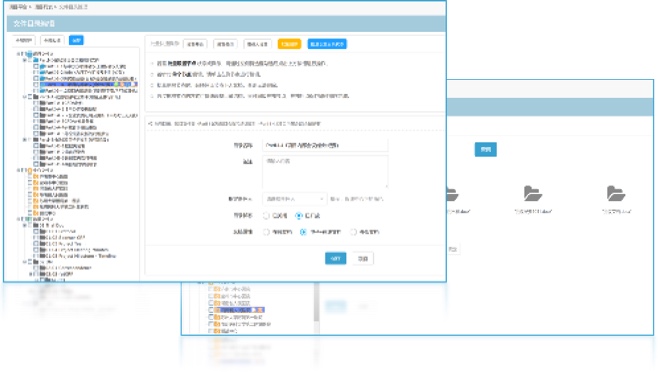
Task: Focus the single-line name field in the form
Action: (325, 145)
